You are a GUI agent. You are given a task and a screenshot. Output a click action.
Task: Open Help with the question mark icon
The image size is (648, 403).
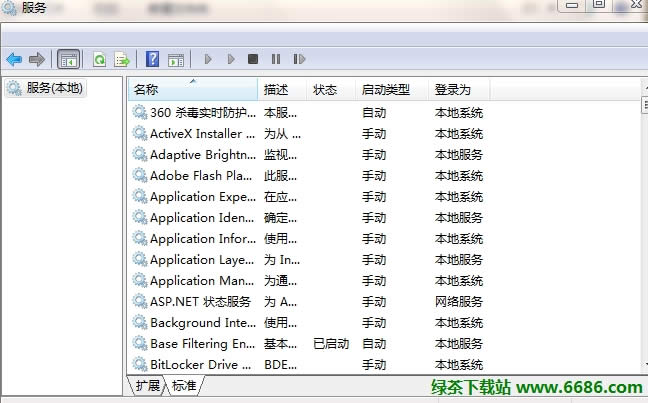(153, 60)
